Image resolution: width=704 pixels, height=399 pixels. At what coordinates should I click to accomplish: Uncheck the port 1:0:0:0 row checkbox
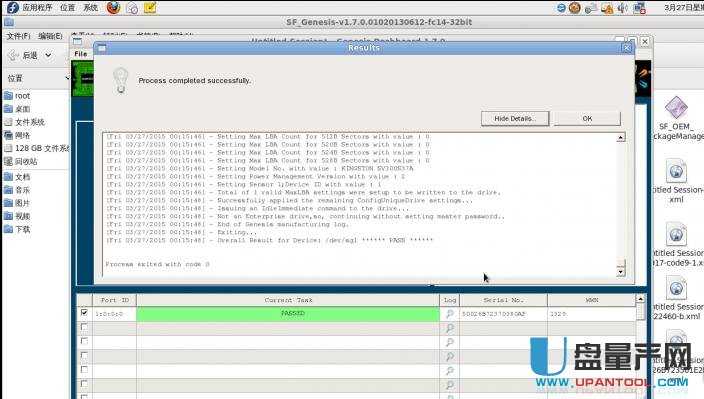(x=84, y=312)
